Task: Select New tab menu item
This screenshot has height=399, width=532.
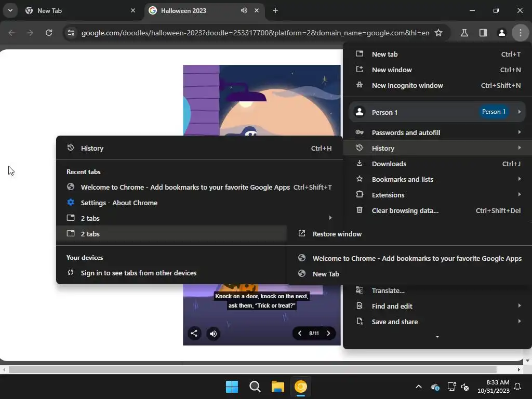Action: coord(437,54)
